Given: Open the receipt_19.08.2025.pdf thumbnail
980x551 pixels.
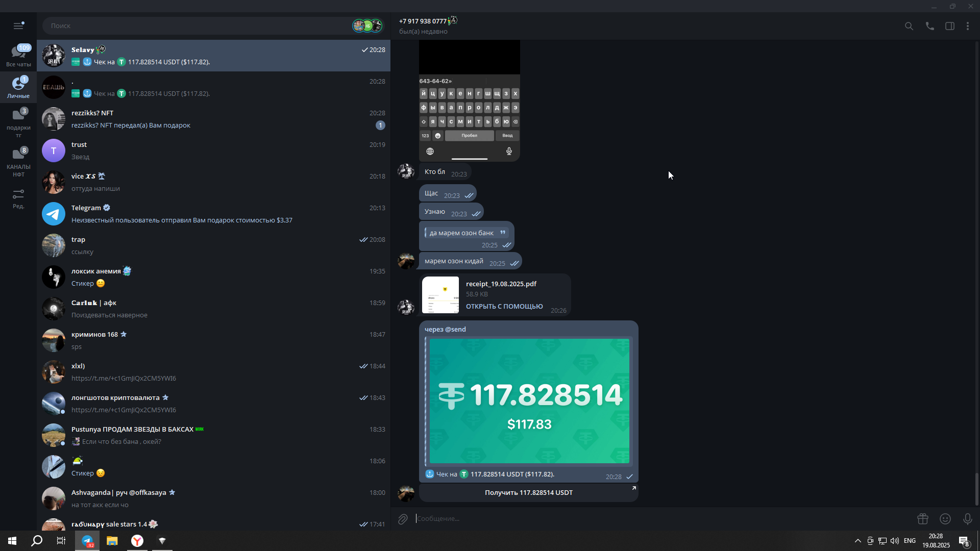Looking at the screenshot, I should coord(440,295).
